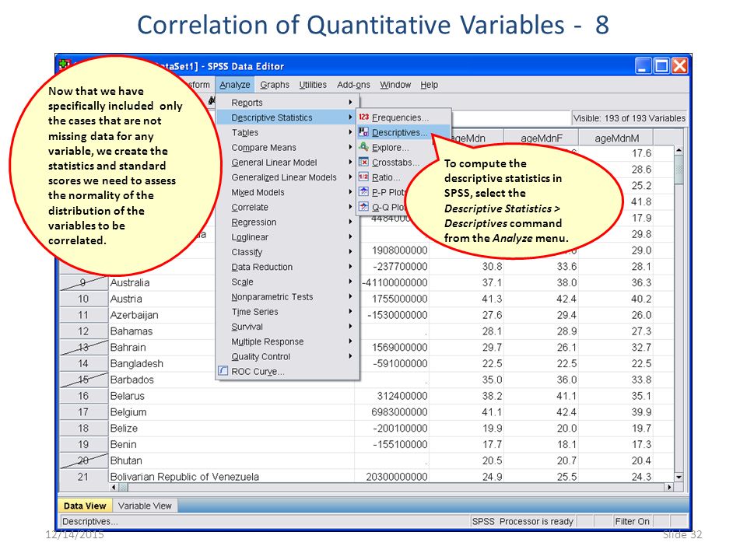The height and width of the screenshot is (560, 747).
Task: Click the ageMdnM column header
Action: [616, 138]
